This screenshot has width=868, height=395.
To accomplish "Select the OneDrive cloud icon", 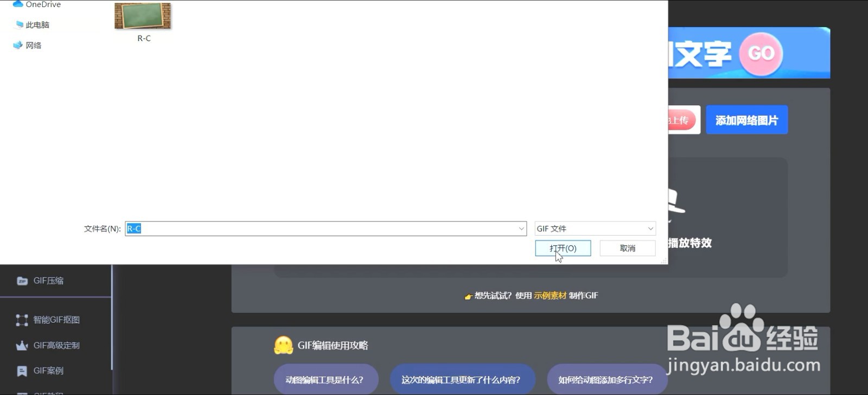I will tap(17, 4).
